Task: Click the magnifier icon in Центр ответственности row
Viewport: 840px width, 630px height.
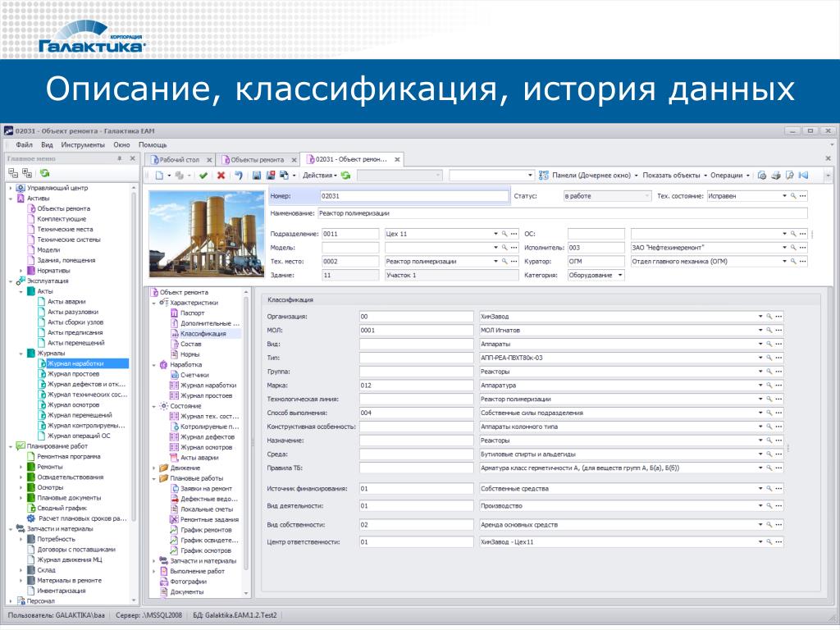Action: coord(769,542)
